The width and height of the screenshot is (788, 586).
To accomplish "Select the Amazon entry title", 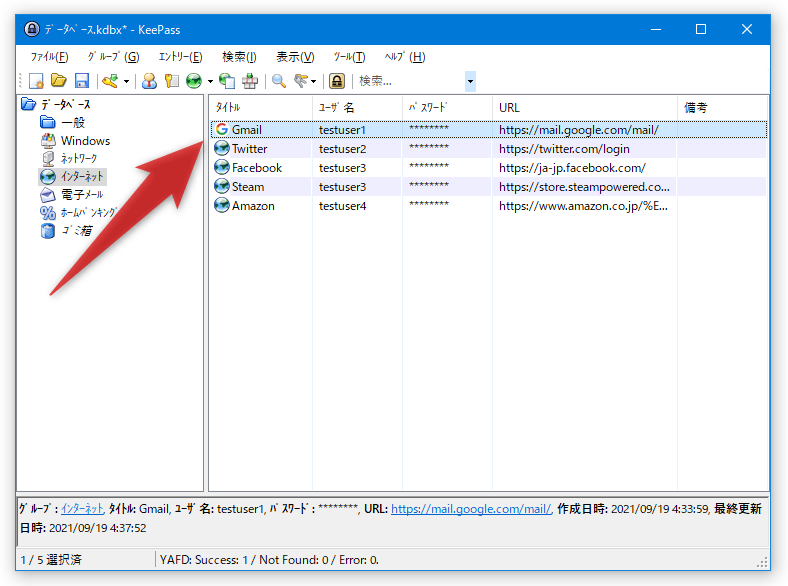I will (253, 206).
